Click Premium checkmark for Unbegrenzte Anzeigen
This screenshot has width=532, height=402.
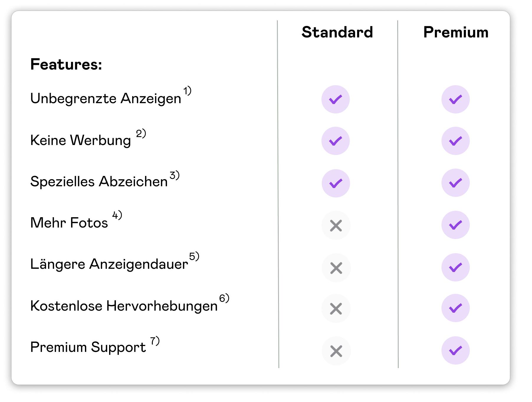(x=456, y=99)
